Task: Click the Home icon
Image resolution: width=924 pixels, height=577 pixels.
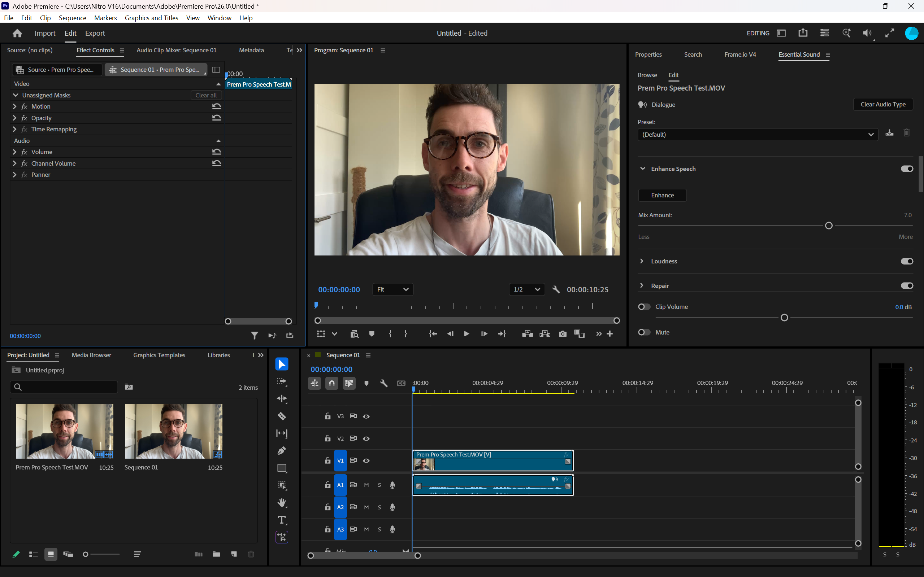Action: (x=17, y=33)
